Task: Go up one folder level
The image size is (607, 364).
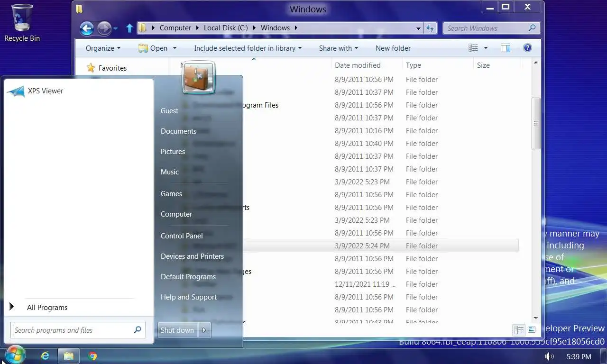Action: point(129,28)
